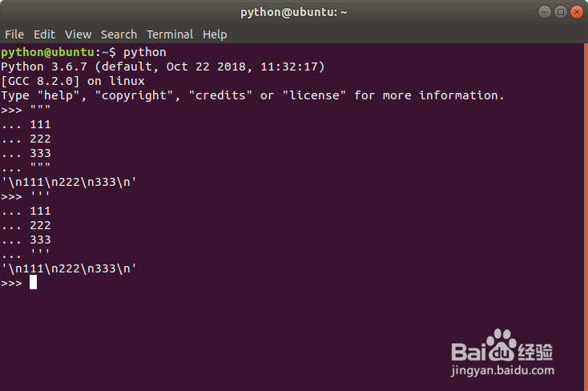The height and width of the screenshot is (391, 588).
Task: Click the python command after the shell prompt
Action: pyautogui.click(x=144, y=52)
